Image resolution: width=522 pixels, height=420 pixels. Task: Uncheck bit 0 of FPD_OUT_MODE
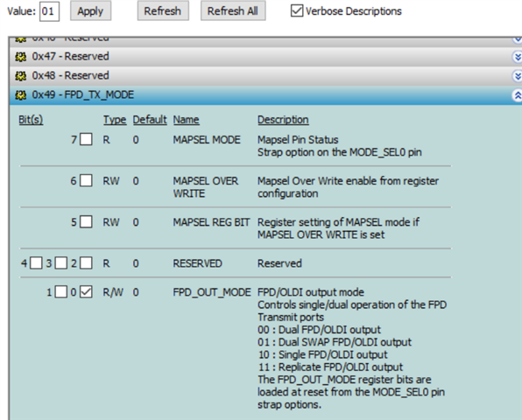tap(86, 292)
